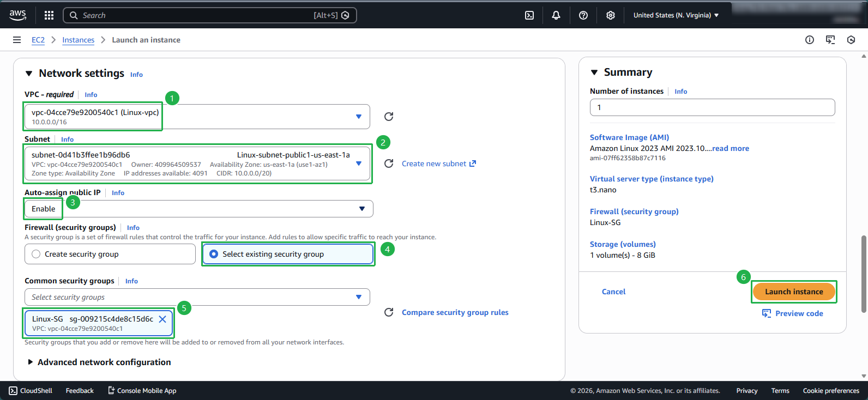Viewport: 868px width, 400px height.
Task: Collapse the Summary panel
Action: pyautogui.click(x=594, y=72)
